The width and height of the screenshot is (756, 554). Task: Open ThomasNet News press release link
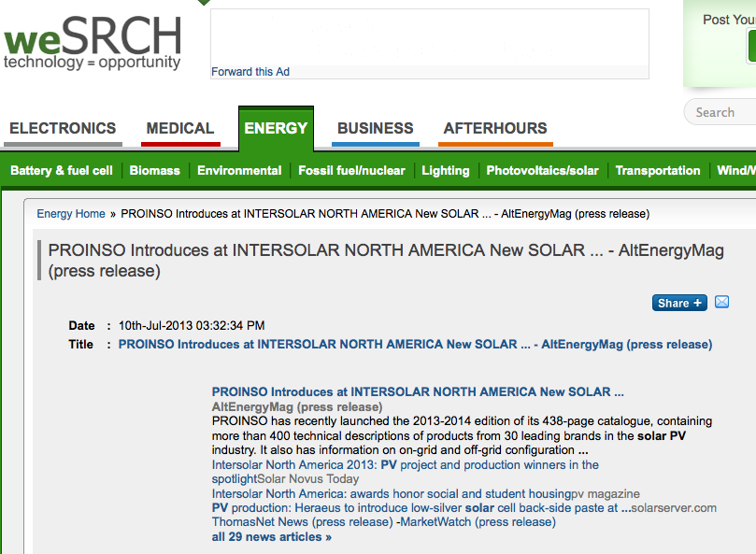click(x=302, y=521)
